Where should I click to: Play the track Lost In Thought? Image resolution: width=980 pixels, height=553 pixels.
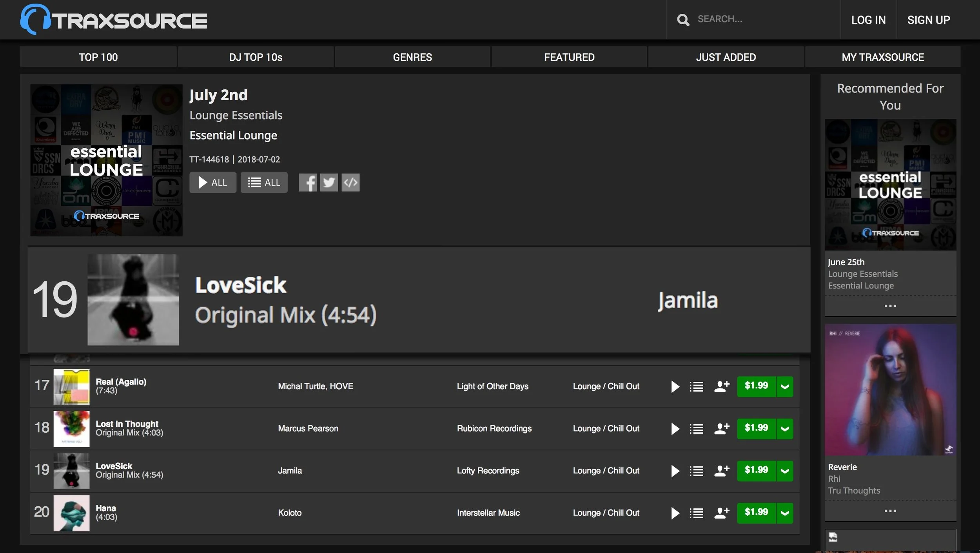pyautogui.click(x=675, y=429)
